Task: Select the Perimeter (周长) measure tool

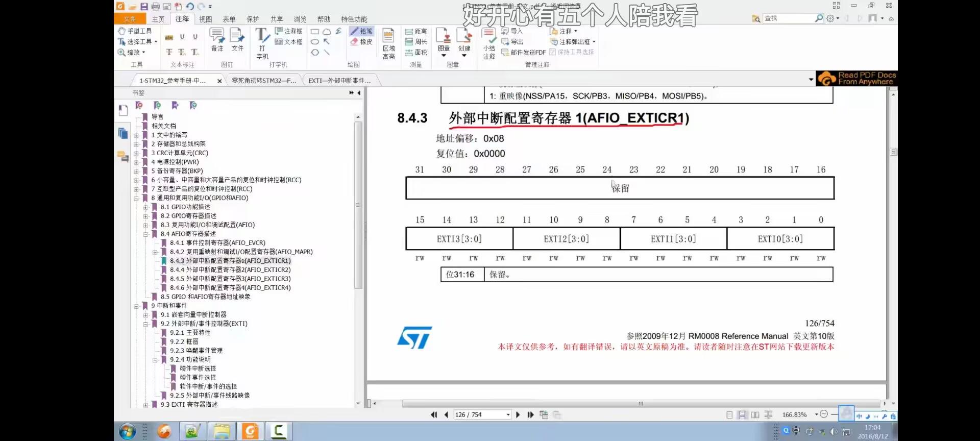Action: (416, 42)
